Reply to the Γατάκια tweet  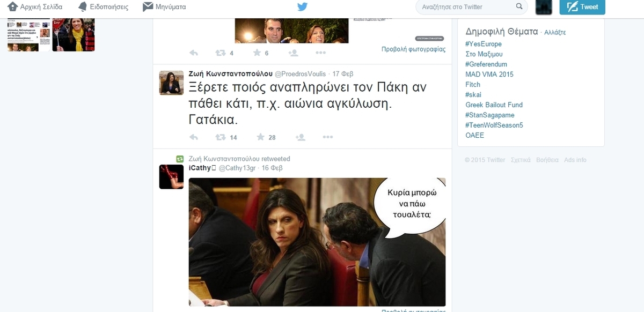(x=194, y=137)
